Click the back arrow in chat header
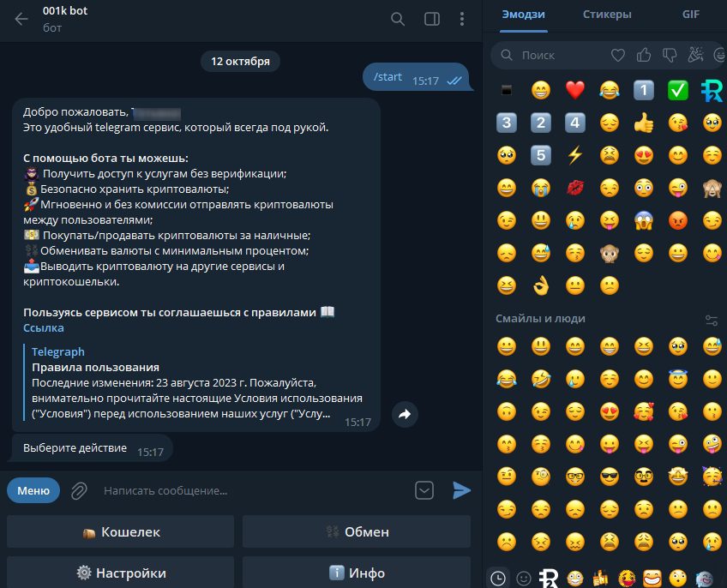727x588 pixels. (x=21, y=19)
